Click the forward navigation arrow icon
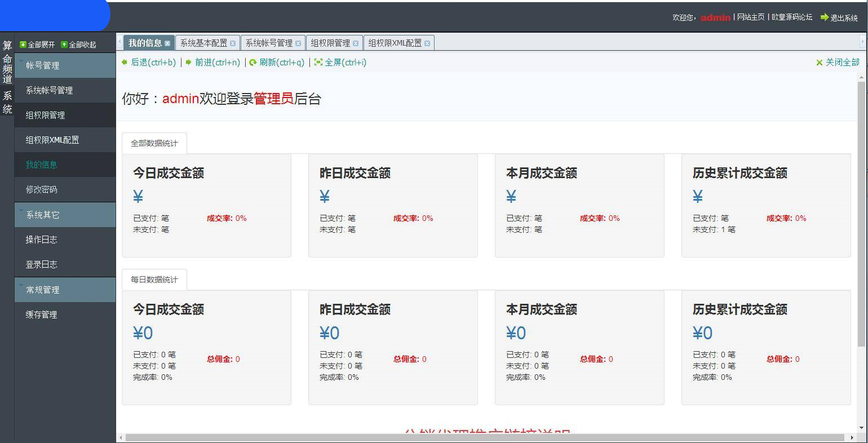The width and height of the screenshot is (868, 443). [188, 63]
